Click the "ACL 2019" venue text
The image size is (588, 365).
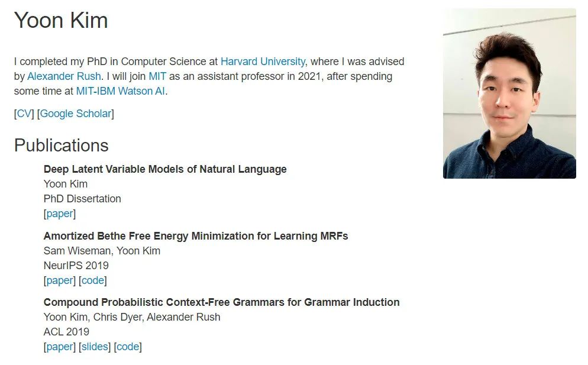[x=66, y=332]
